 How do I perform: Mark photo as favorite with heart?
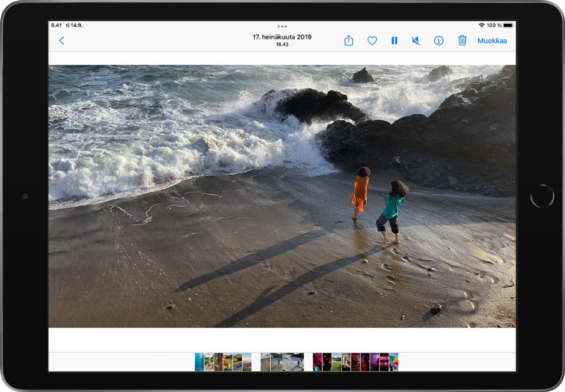coord(372,41)
